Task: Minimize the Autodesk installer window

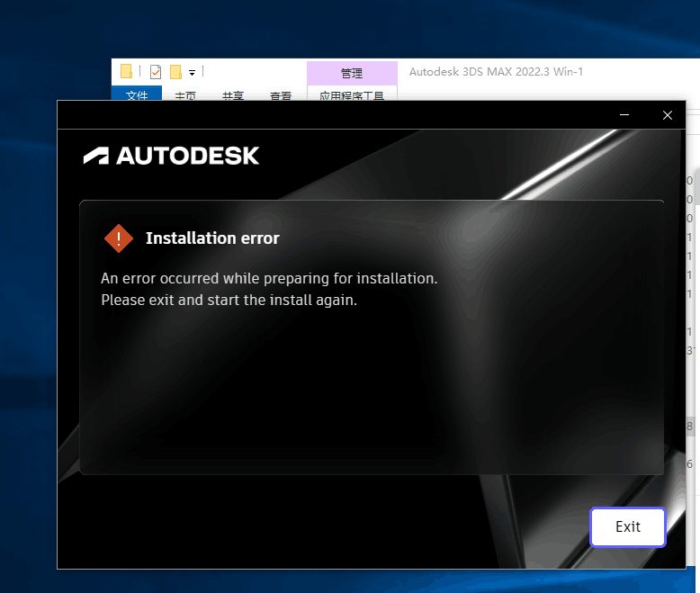Action: coord(624,115)
